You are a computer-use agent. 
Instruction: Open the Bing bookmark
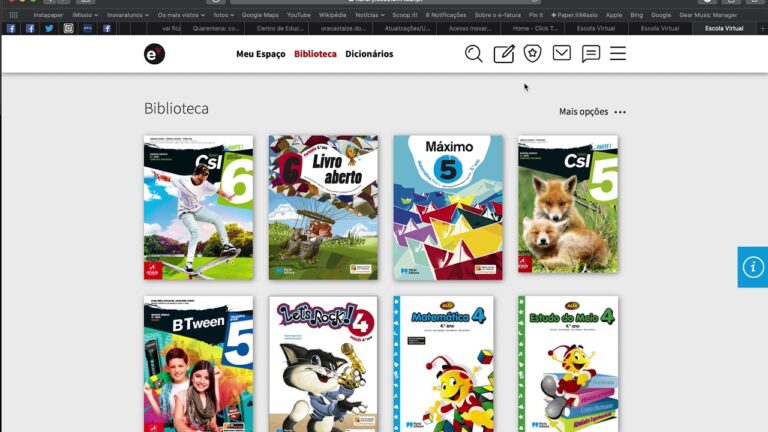pos(636,15)
